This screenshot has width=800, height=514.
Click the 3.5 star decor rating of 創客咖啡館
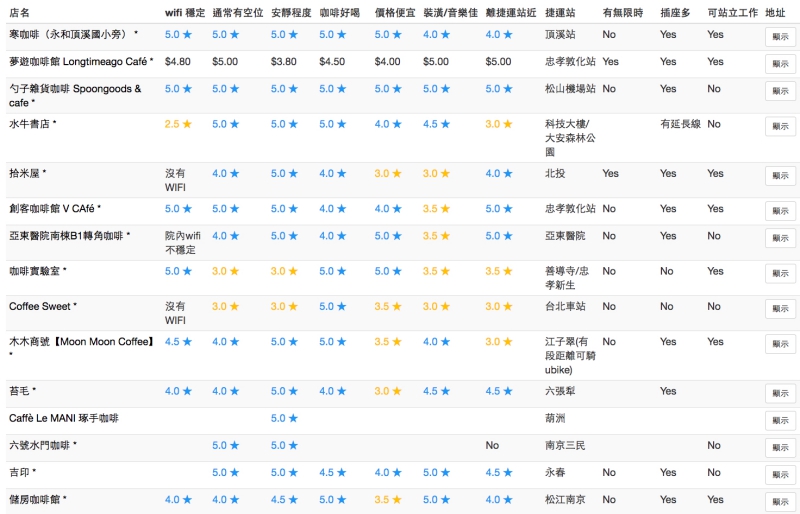point(436,209)
